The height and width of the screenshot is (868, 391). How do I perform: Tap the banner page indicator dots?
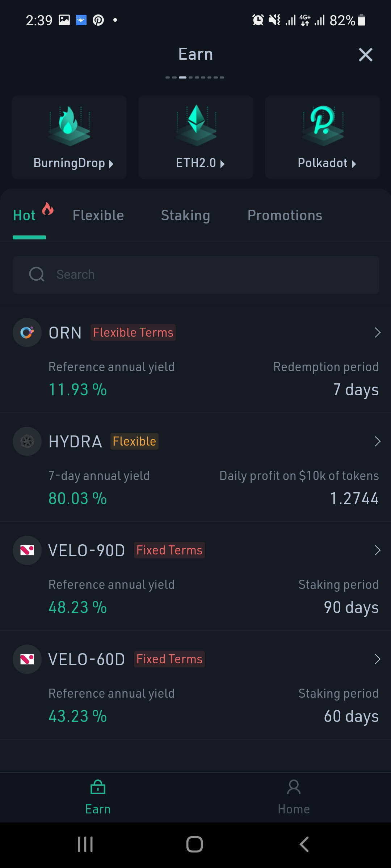tap(195, 77)
